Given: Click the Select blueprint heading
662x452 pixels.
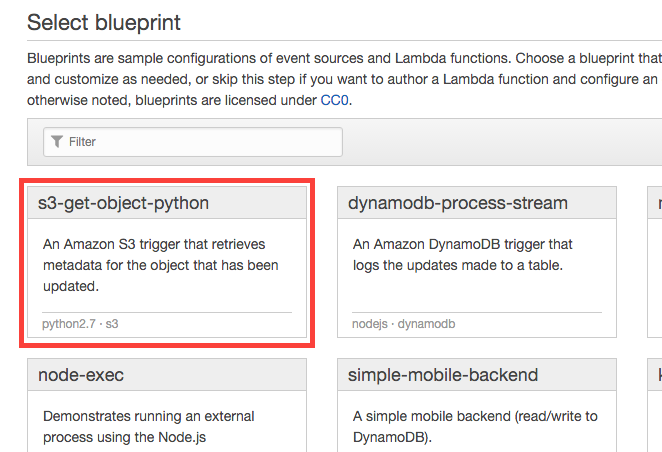Looking at the screenshot, I should pyautogui.click(x=104, y=22).
